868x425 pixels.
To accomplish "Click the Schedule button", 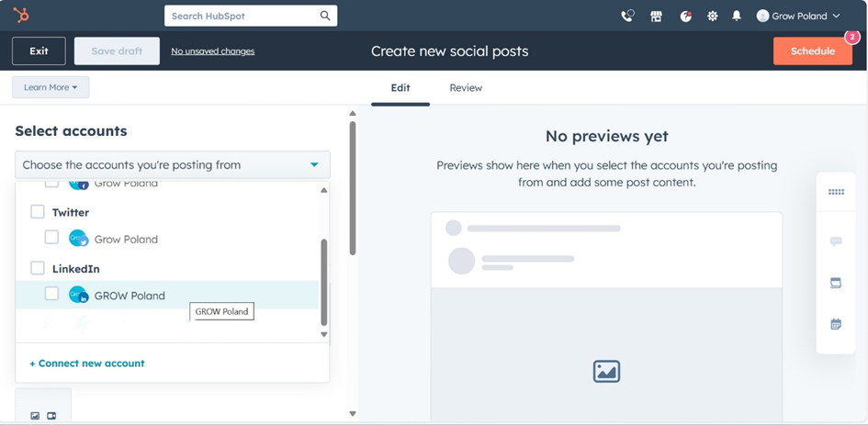I will coord(813,50).
